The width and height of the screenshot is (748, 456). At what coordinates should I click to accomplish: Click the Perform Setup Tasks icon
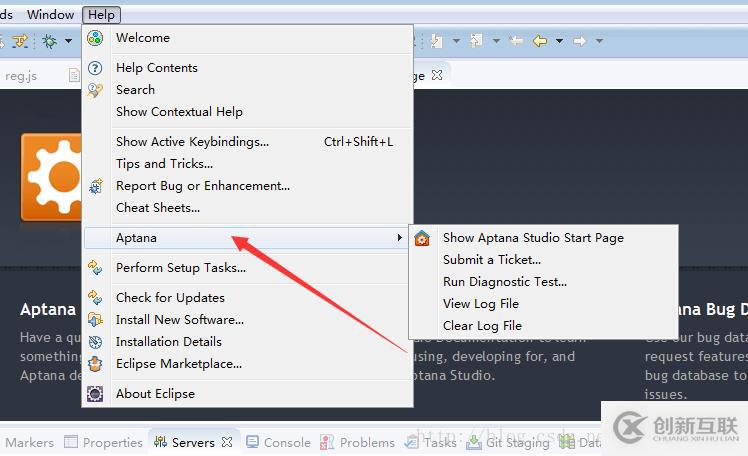pyautogui.click(x=95, y=268)
